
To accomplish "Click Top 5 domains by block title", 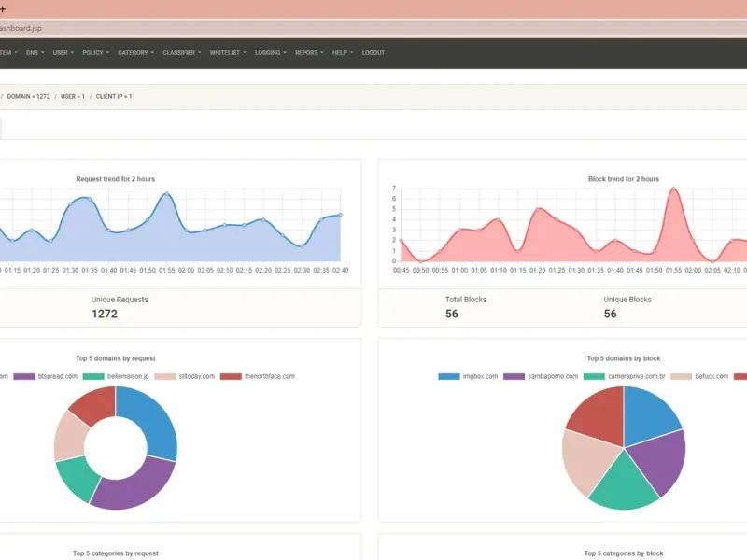I will click(x=623, y=358).
